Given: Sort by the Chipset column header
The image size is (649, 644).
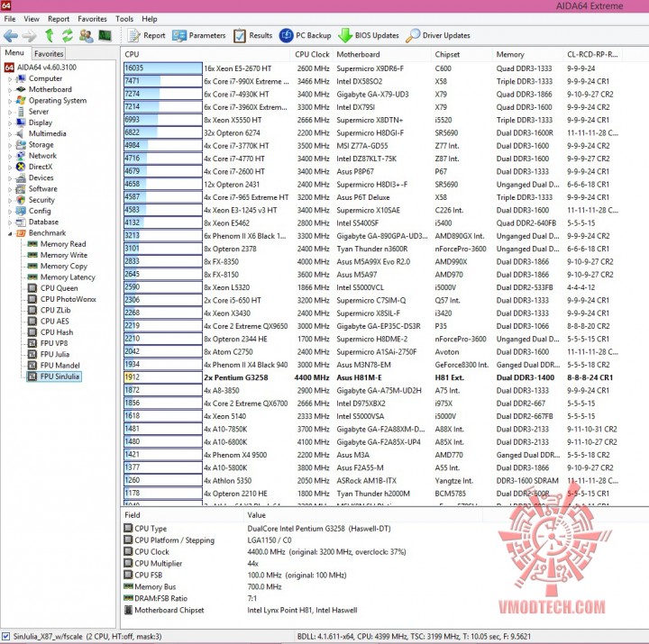Looking at the screenshot, I should pos(462,54).
